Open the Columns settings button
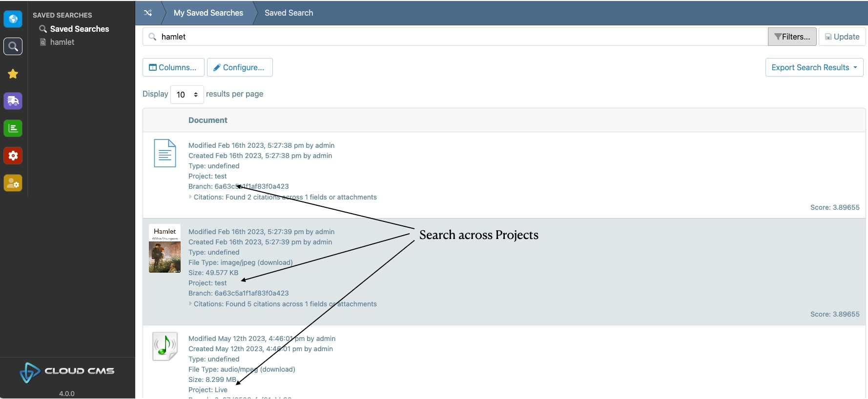868x399 pixels. [173, 67]
